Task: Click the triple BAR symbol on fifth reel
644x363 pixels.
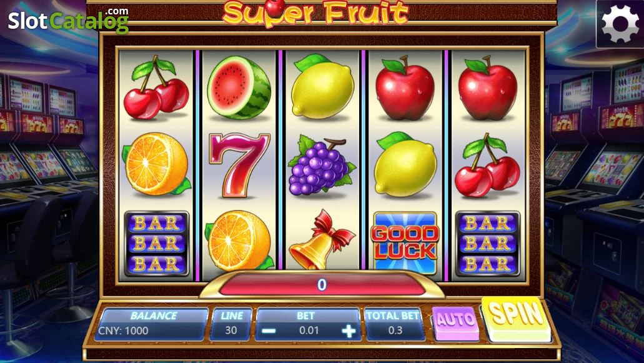Action: click(x=488, y=244)
